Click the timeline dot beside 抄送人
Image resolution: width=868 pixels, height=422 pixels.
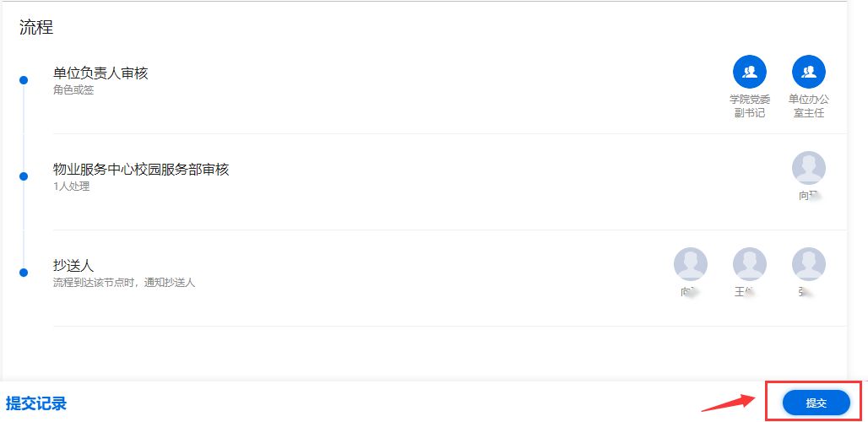point(24,273)
